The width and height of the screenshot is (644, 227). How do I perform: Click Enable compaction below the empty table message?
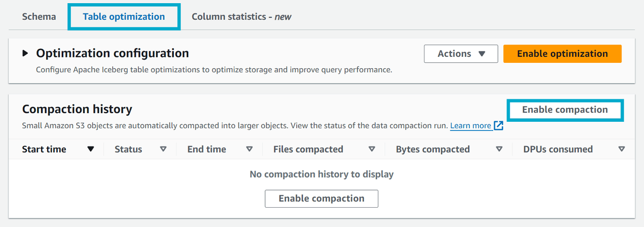[x=321, y=199]
